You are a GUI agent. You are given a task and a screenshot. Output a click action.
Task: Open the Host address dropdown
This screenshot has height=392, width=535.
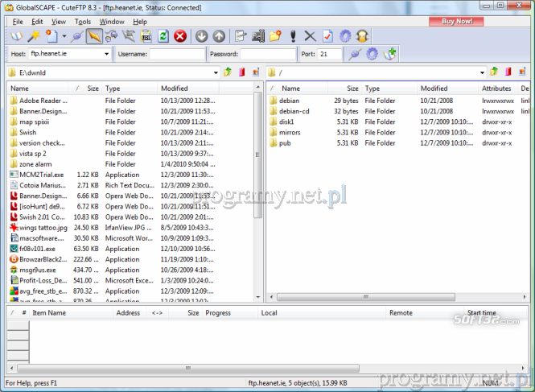pos(107,54)
